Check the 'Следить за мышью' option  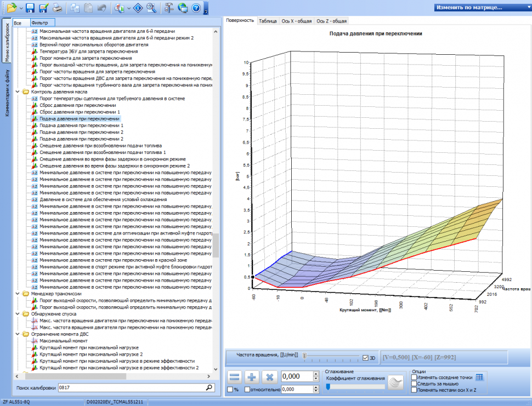click(414, 384)
